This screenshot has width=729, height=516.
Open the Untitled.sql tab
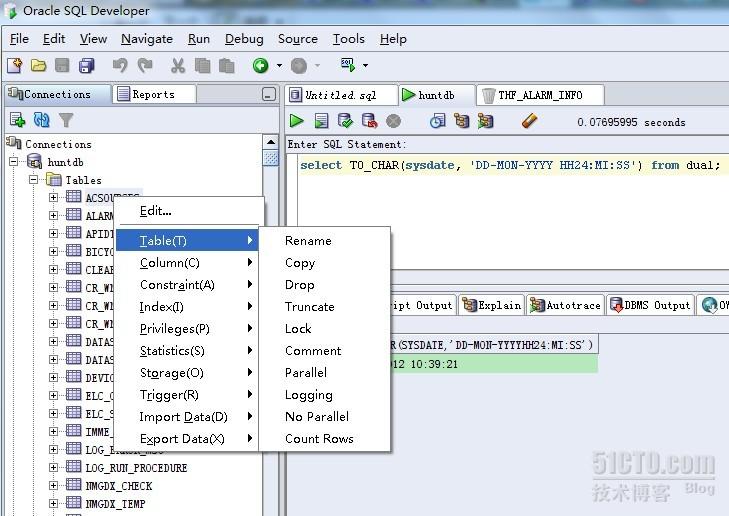pyautogui.click(x=340, y=95)
